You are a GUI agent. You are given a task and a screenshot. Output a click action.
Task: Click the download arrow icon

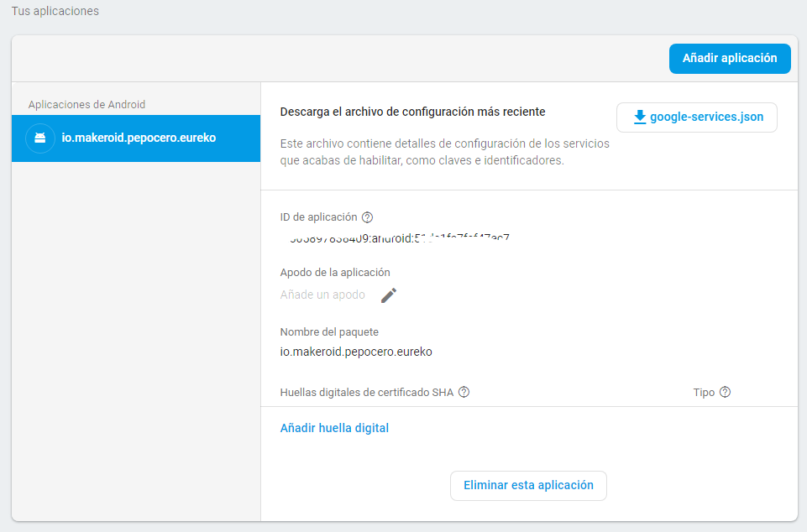[x=640, y=117]
